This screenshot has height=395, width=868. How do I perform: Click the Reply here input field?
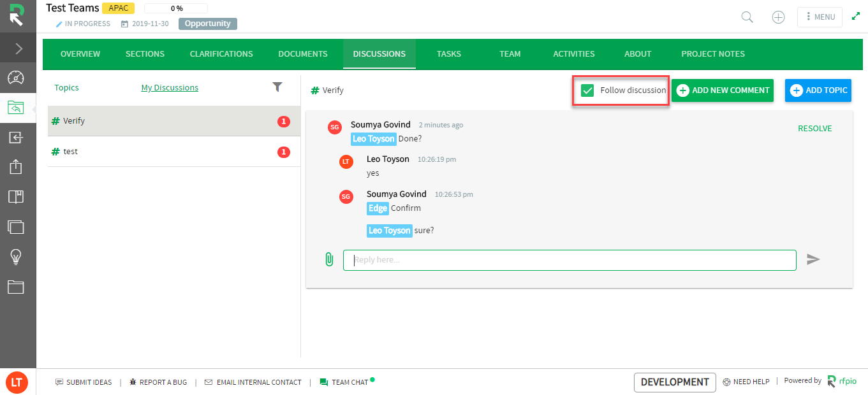[x=570, y=260]
